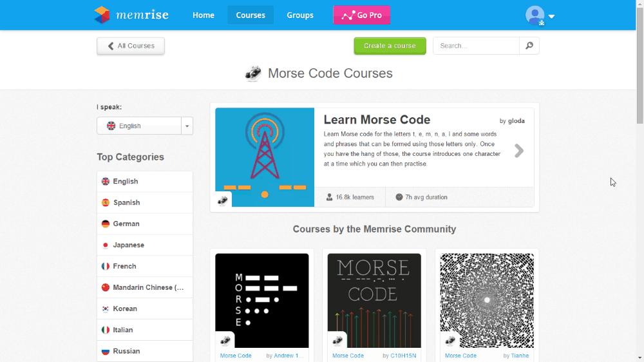Open author Tianhe's profile link
The height and width of the screenshot is (362, 644).
click(520, 356)
